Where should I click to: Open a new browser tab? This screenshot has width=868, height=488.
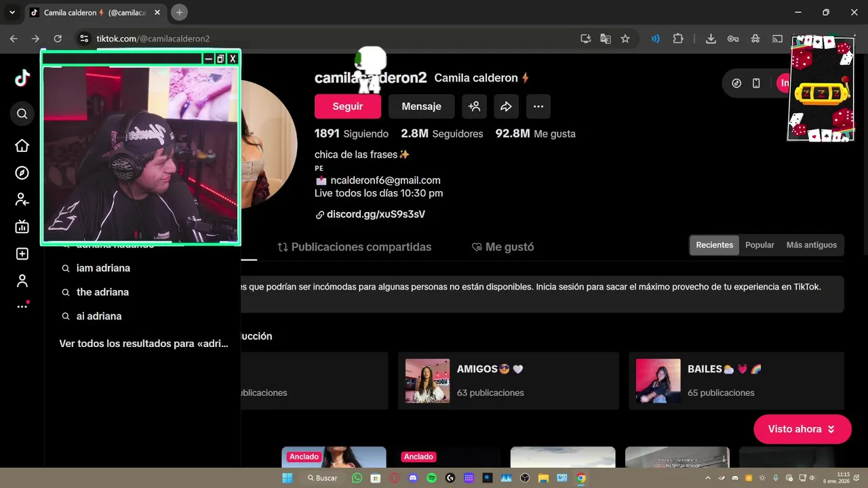point(179,12)
